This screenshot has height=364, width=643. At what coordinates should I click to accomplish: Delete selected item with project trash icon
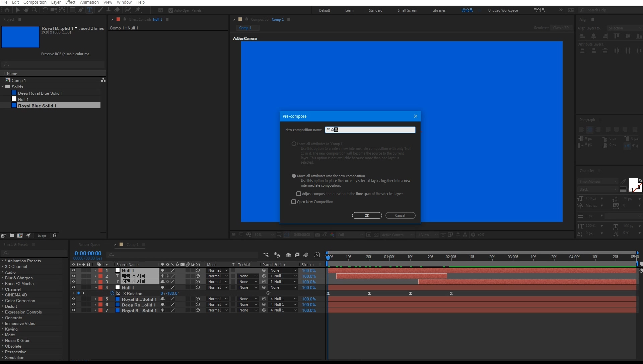click(55, 236)
